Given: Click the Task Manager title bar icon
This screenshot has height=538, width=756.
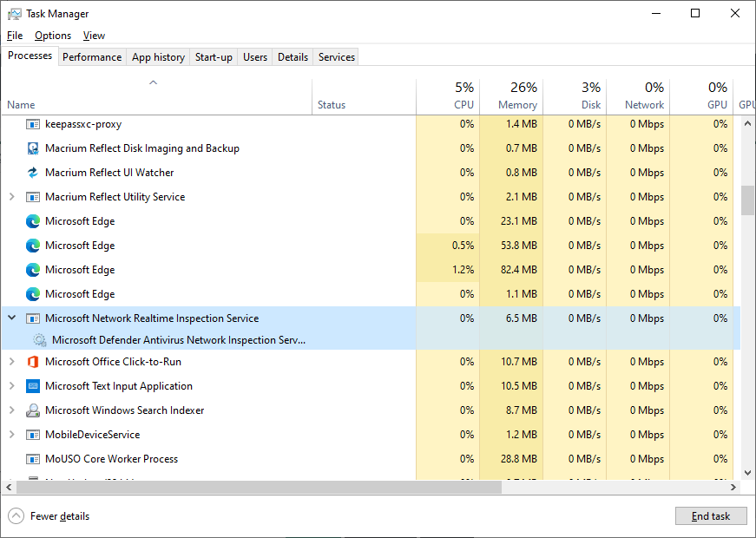Looking at the screenshot, I should coord(15,14).
